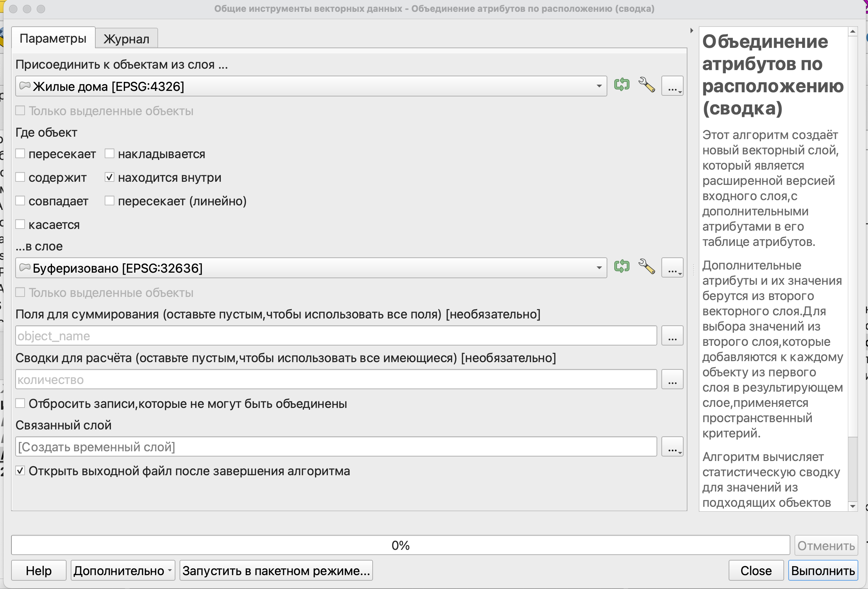Screen dimensions: 868x589
Task: Click the 0% progress bar
Action: (400, 545)
